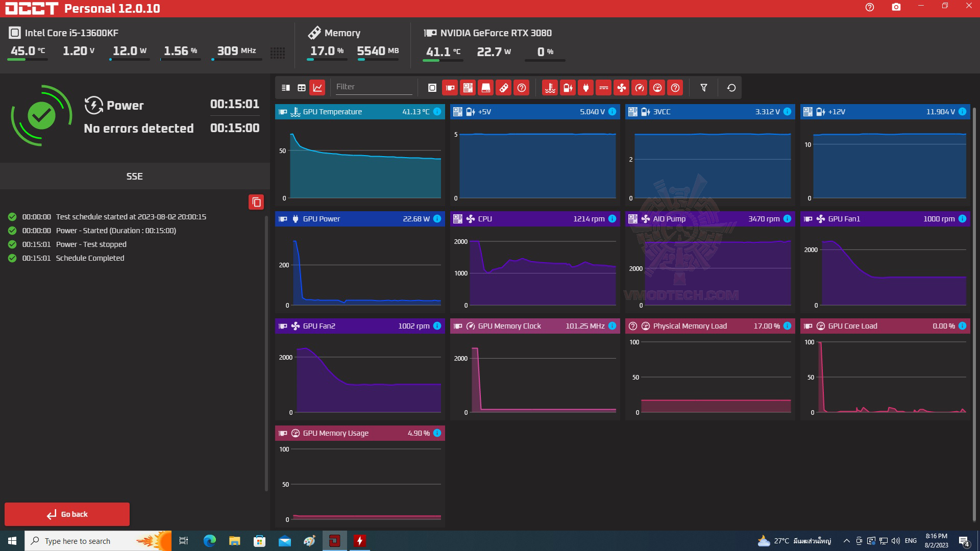Toggle the GPU sensor category filter
This screenshot has width=980, height=551.
450,88
